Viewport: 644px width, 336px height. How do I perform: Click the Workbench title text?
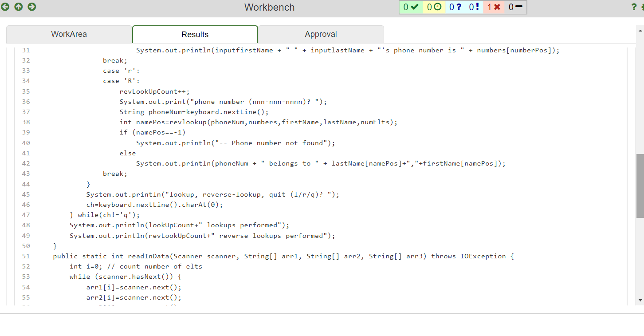[269, 7]
